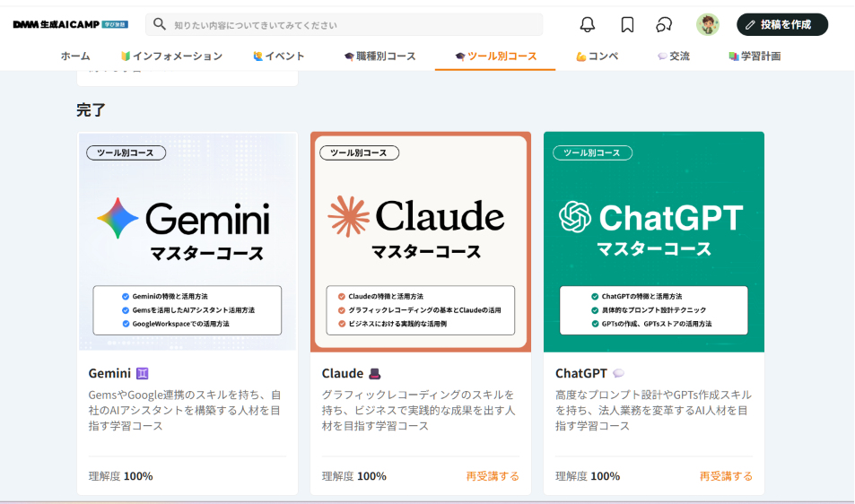This screenshot has height=504, width=855.
Task: Click ビジネスにおける実践的な活用例 bullet text
Action: pyautogui.click(x=397, y=324)
